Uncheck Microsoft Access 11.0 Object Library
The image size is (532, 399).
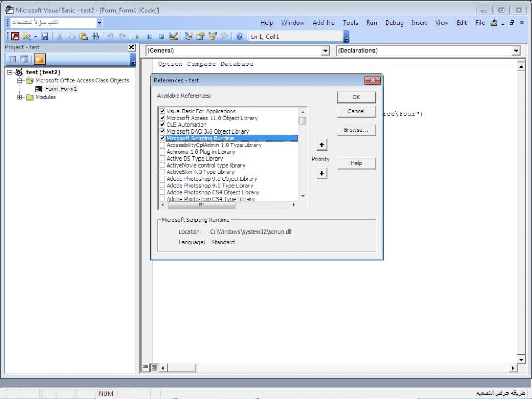click(x=162, y=118)
